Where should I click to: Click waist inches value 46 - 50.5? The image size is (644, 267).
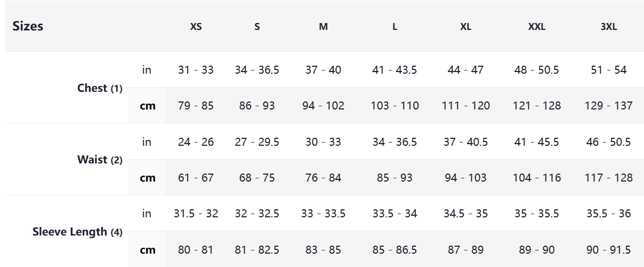point(608,142)
